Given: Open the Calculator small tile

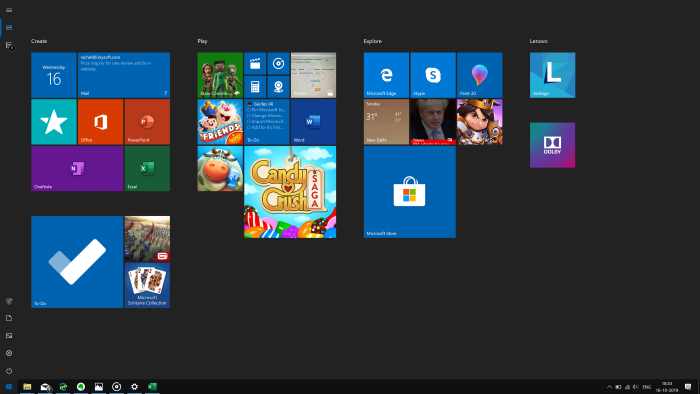Looking at the screenshot, I should pos(255,87).
